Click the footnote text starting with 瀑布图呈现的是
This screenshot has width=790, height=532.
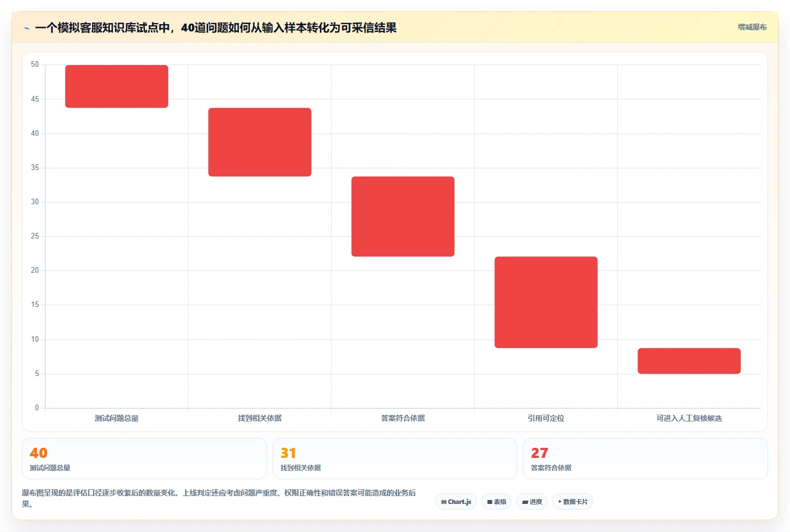tap(219, 498)
